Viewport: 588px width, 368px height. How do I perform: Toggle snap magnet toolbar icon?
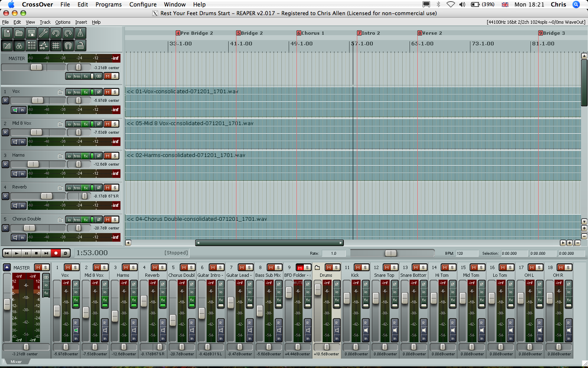68,45
